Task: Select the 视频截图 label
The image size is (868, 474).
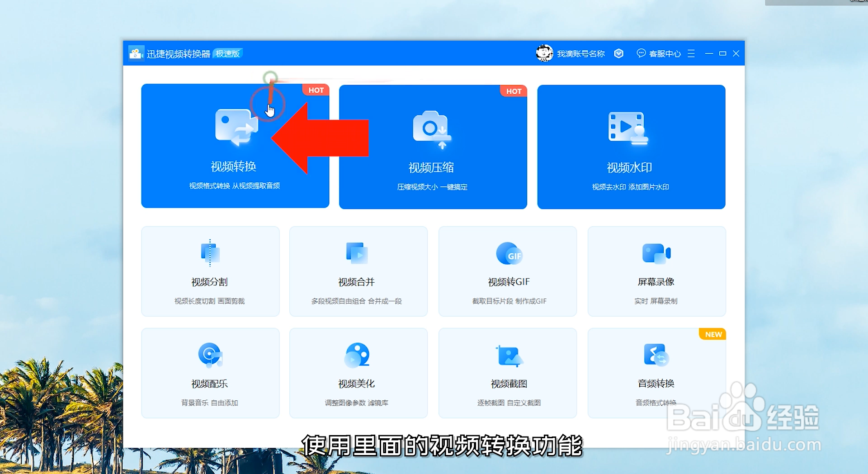Action: (x=509, y=384)
